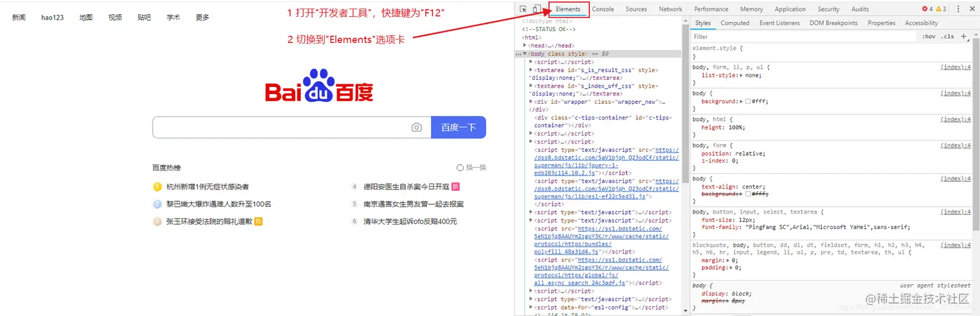The height and width of the screenshot is (316, 980).
Task: Expand the s_is_result_css textarea node
Action: [531, 69]
